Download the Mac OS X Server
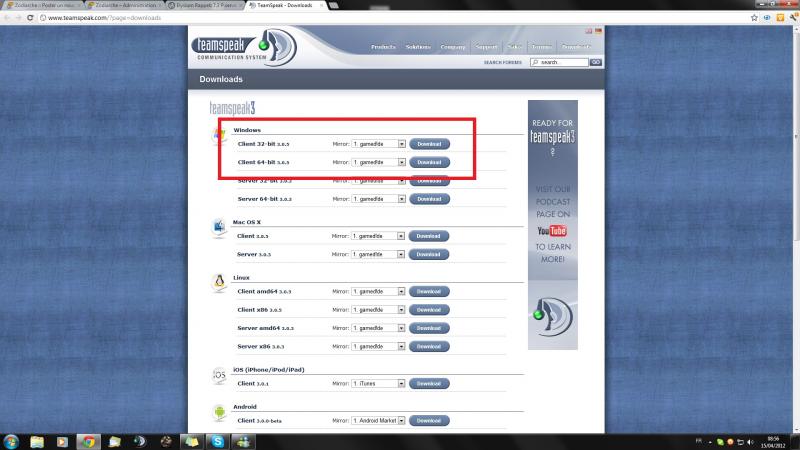800x450 pixels. [428, 254]
